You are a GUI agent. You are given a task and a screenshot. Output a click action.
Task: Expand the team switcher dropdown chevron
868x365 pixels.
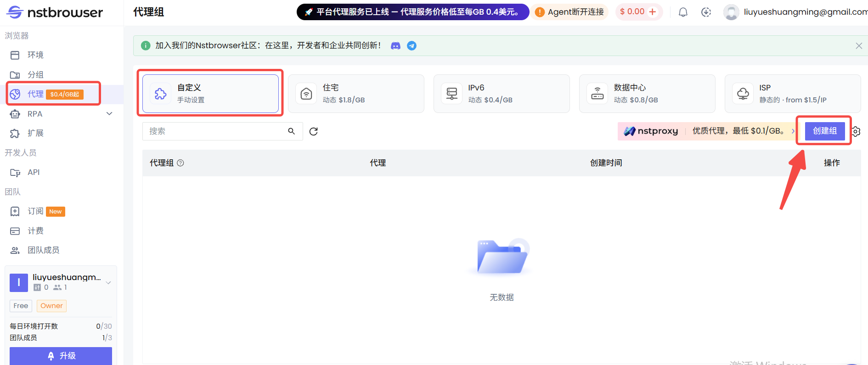(108, 282)
